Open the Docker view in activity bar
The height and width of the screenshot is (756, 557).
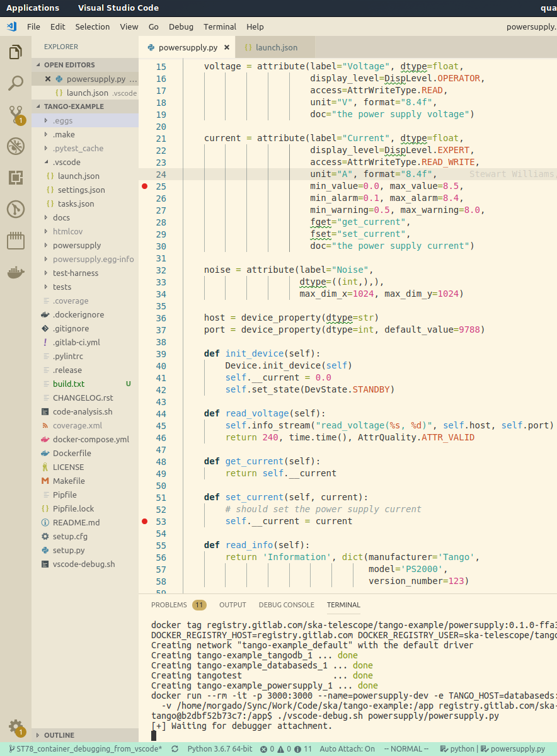point(16,272)
